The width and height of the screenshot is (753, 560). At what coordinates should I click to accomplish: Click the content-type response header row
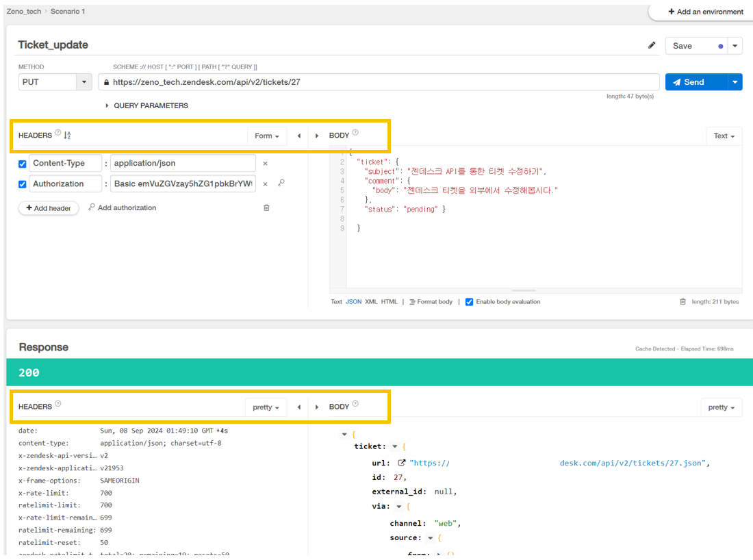point(120,444)
